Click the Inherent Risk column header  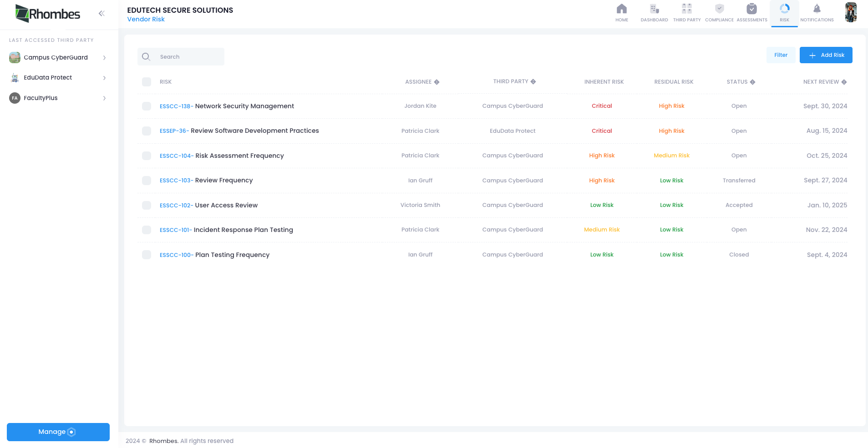[x=604, y=82]
